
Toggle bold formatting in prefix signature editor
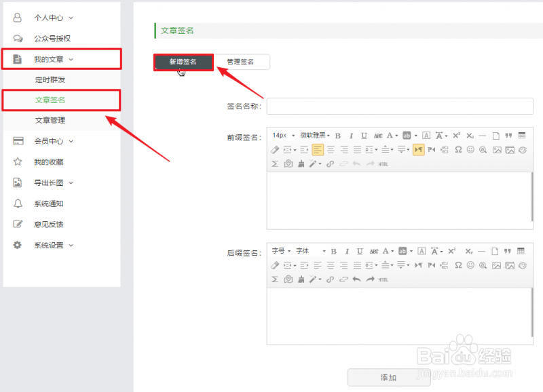click(337, 136)
